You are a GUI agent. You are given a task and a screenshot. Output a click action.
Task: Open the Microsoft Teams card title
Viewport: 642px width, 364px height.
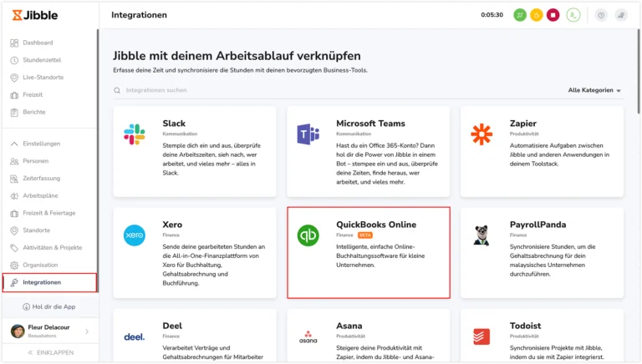click(x=370, y=123)
